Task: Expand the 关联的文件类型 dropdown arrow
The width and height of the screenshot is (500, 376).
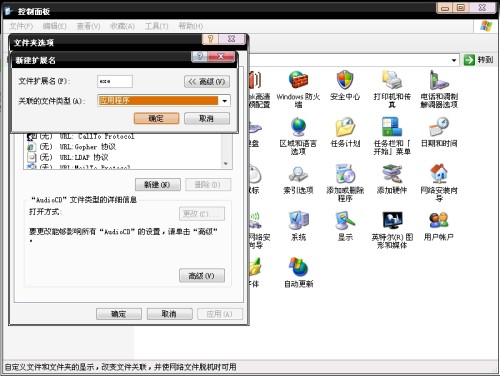Action: pos(225,101)
